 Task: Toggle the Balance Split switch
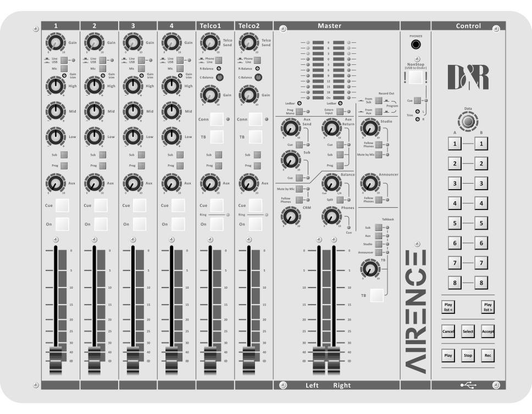[340, 200]
